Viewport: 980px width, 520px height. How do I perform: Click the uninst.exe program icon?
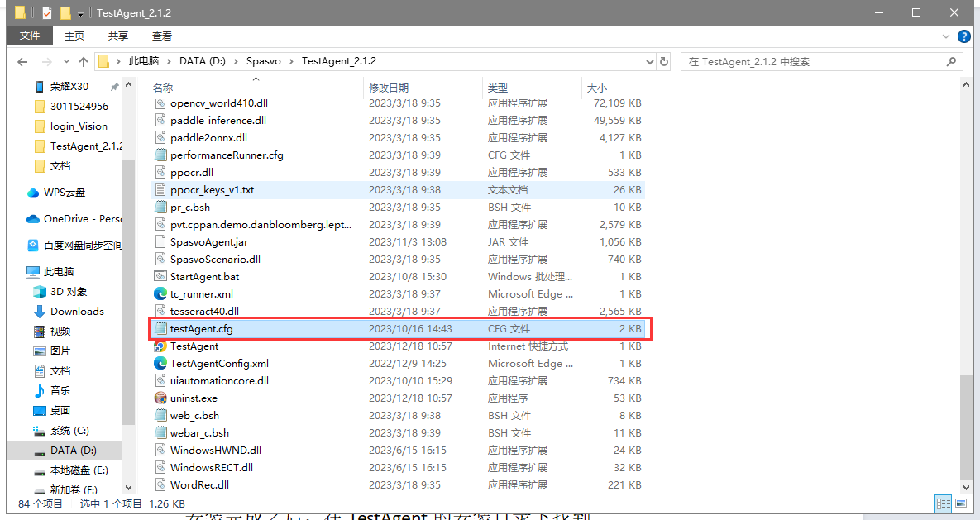point(160,398)
